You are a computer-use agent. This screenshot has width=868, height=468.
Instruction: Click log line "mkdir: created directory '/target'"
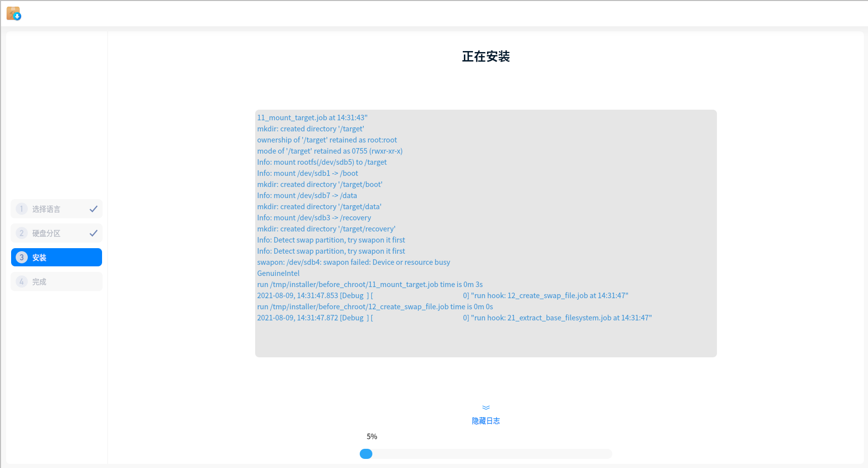pyautogui.click(x=311, y=129)
